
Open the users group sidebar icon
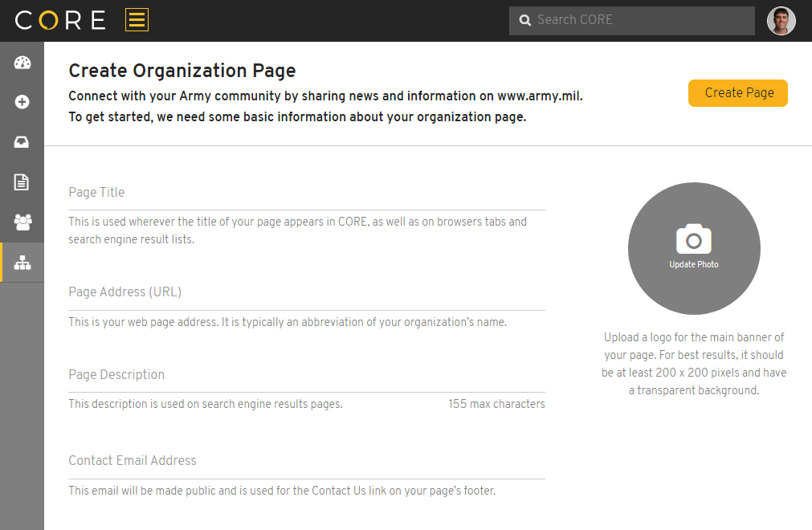pyautogui.click(x=22, y=222)
